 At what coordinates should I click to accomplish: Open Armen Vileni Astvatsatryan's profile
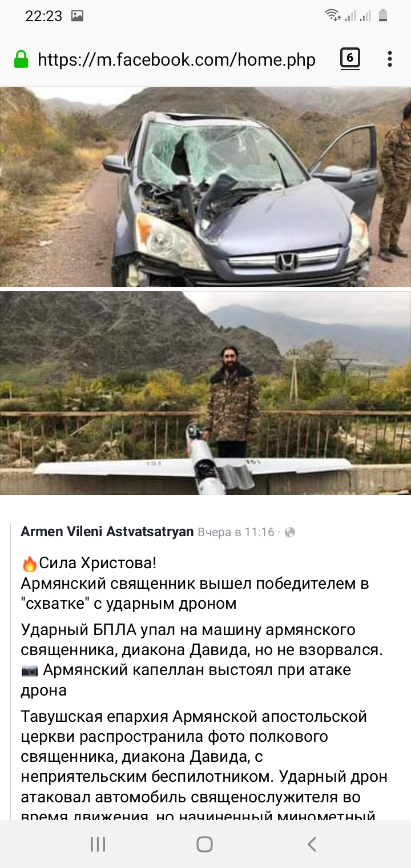107,532
